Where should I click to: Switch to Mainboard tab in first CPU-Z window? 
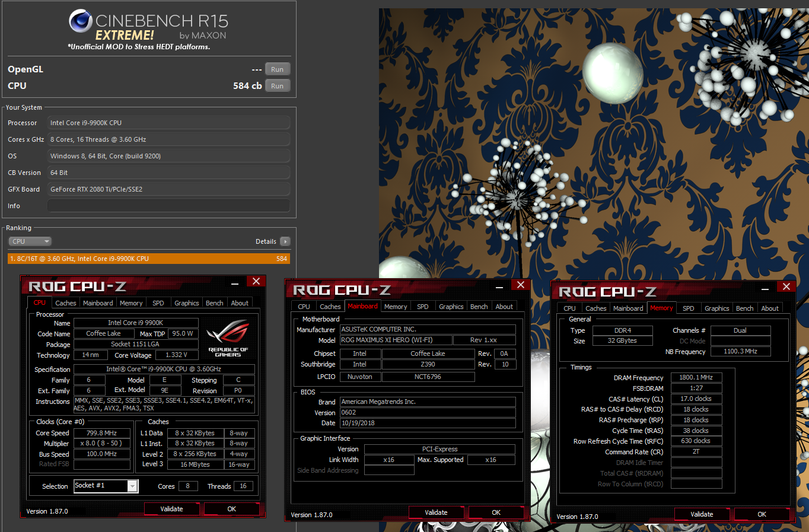pyautogui.click(x=98, y=303)
